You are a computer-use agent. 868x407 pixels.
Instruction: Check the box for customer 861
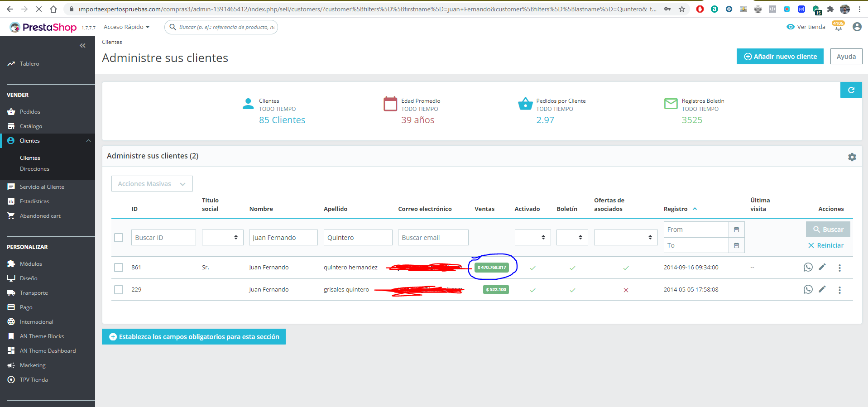119,268
